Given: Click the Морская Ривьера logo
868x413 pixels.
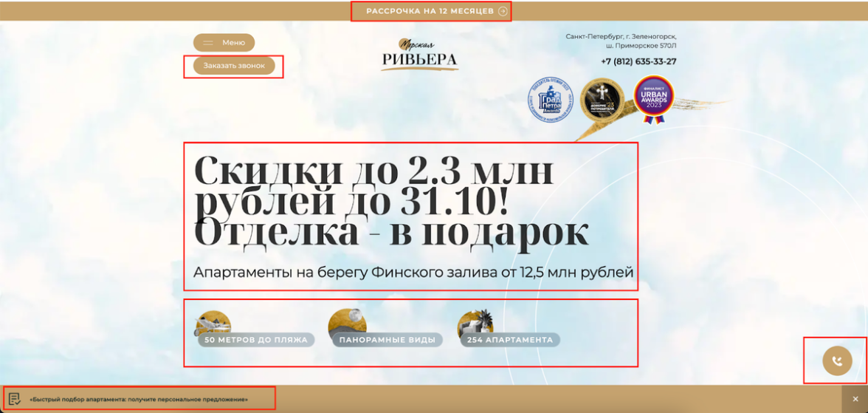Looking at the screenshot, I should point(420,55).
